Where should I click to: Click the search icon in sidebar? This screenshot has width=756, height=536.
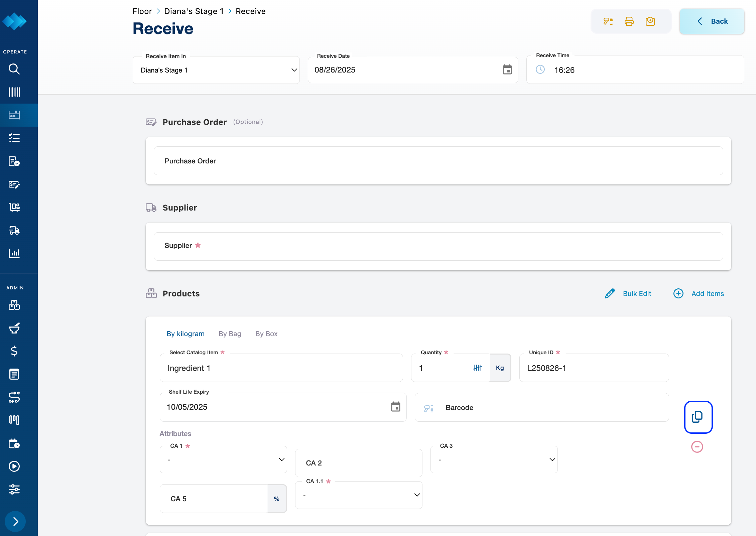(x=14, y=69)
